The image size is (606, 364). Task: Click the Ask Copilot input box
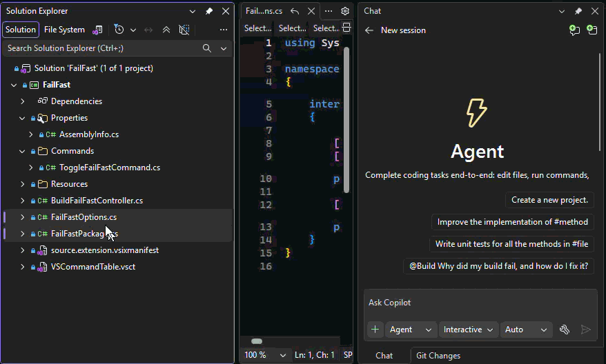(x=480, y=303)
